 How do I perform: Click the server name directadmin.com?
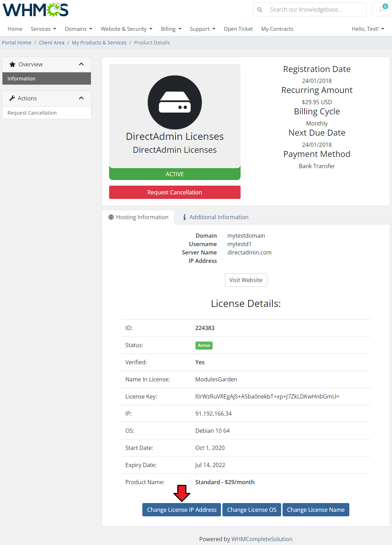(249, 252)
